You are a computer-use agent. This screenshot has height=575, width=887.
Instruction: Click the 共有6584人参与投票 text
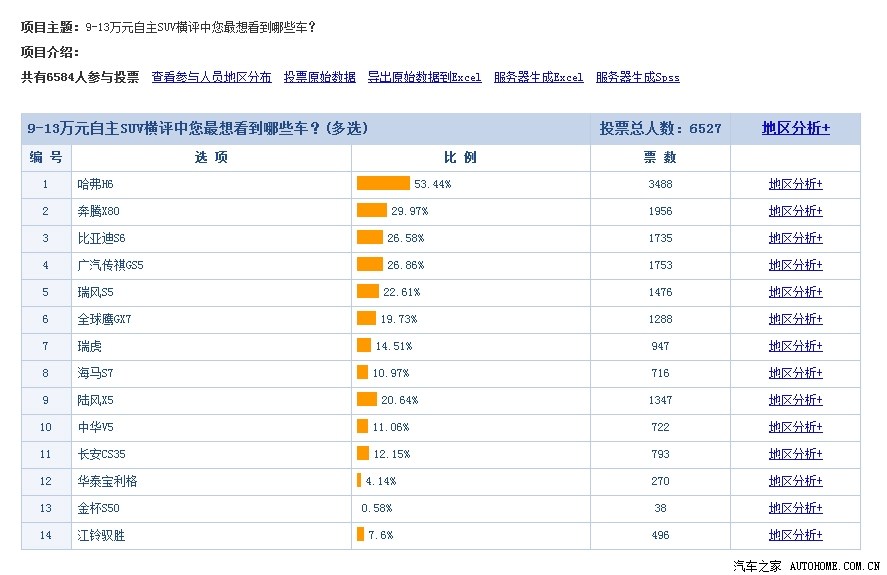point(80,77)
